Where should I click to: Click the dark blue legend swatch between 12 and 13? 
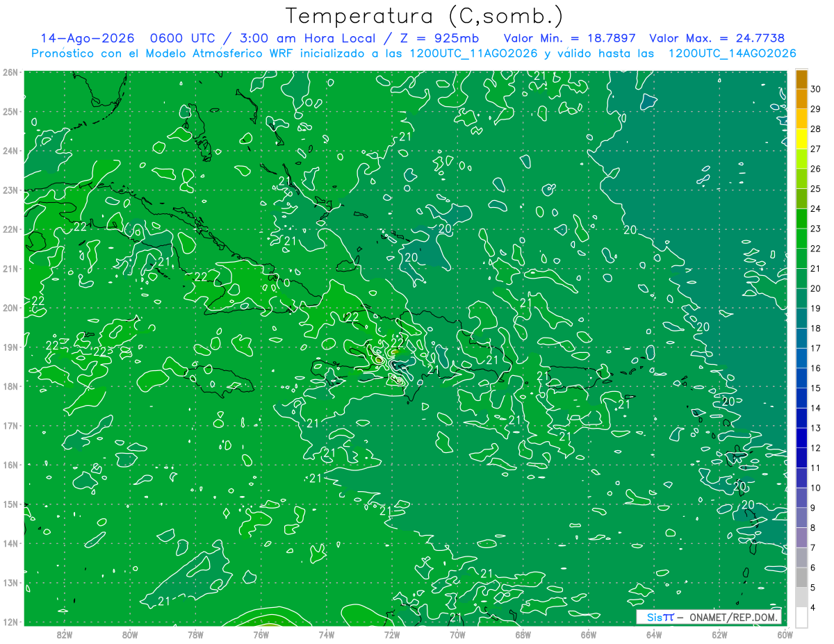(801, 438)
